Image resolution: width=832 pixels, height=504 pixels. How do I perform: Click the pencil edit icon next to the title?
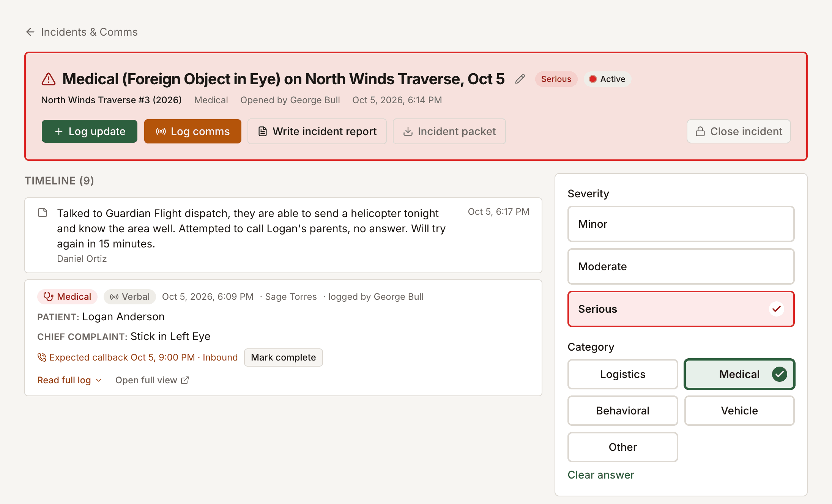pyautogui.click(x=520, y=79)
